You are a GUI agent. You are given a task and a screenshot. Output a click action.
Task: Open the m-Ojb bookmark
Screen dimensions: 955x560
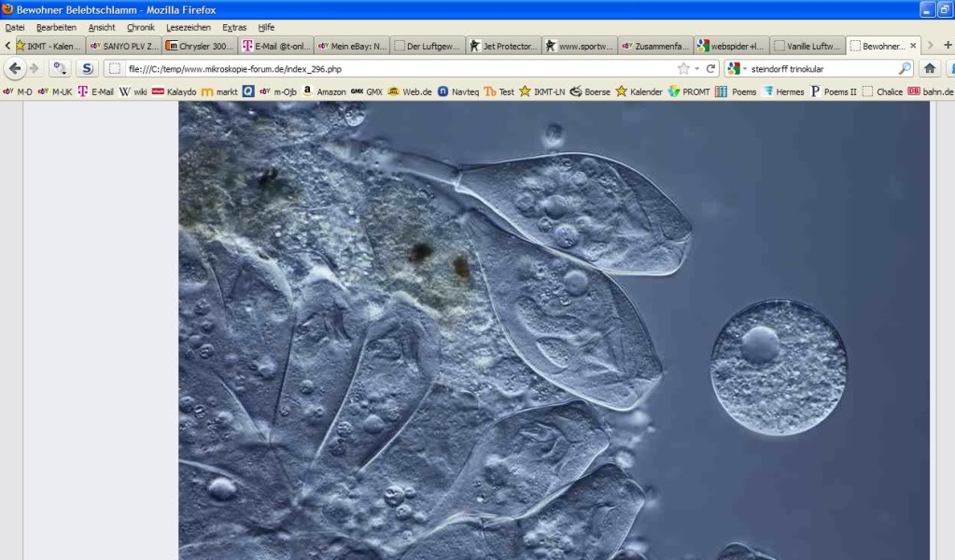tap(278, 91)
